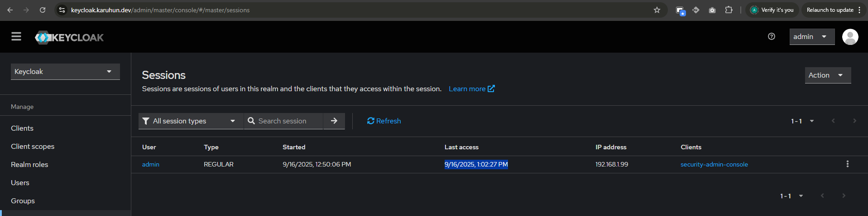
Task: Submit search with the arrow button
Action: click(x=334, y=121)
